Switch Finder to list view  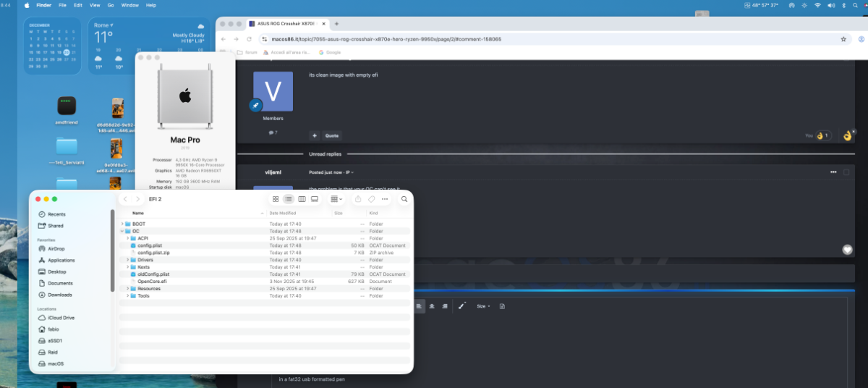pyautogui.click(x=289, y=199)
